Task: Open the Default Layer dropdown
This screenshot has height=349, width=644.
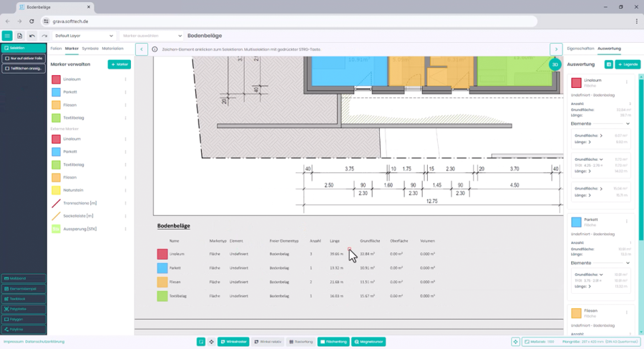Action: [83, 36]
